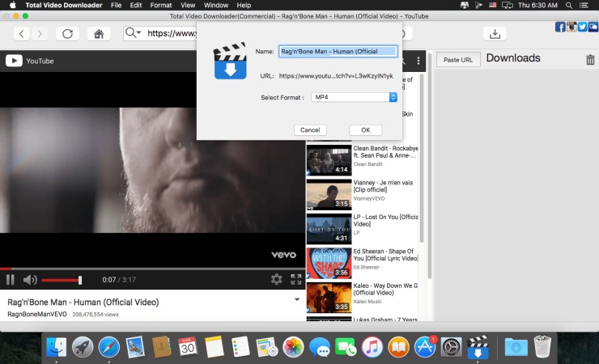Open the Clean Bandit Rockabye video thumbnail

pyautogui.click(x=329, y=160)
